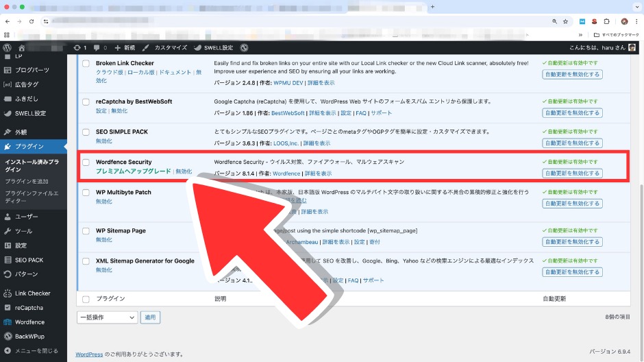Click the WordPress logo in admin bar

tap(7, 48)
